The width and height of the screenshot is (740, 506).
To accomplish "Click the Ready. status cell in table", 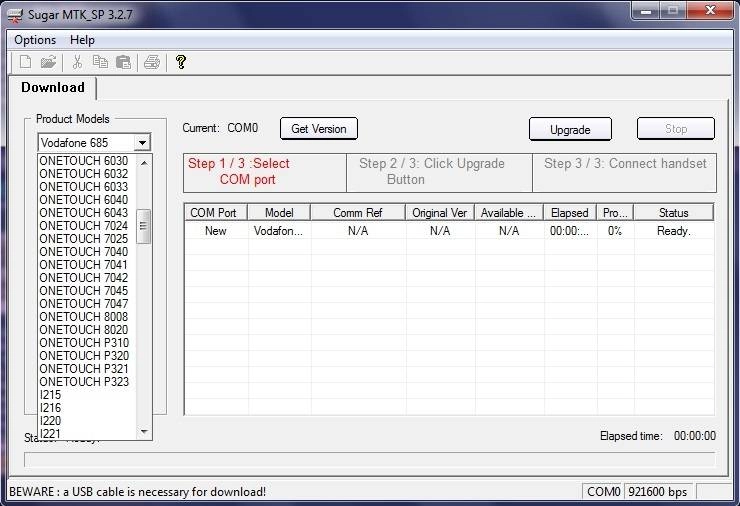I will tap(673, 231).
